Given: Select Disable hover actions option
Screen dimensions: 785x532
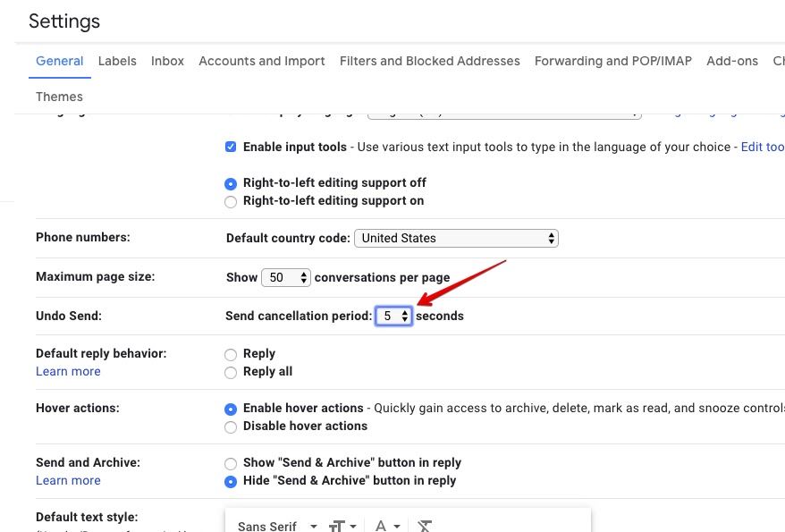Looking at the screenshot, I should coord(231,426).
